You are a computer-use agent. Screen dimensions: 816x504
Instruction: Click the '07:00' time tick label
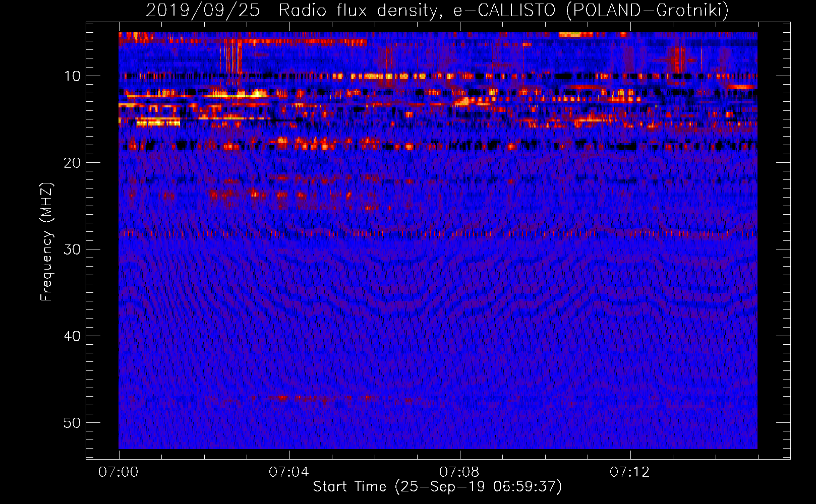[x=119, y=472]
